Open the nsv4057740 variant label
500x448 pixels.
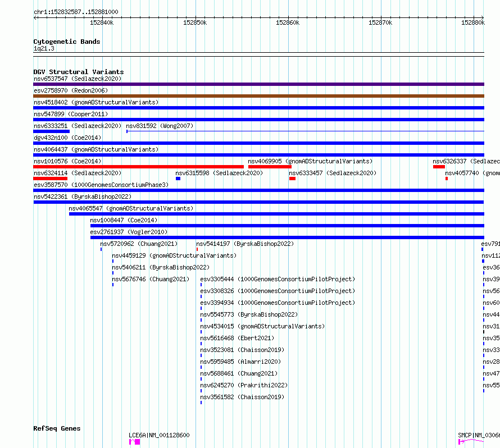point(472,173)
